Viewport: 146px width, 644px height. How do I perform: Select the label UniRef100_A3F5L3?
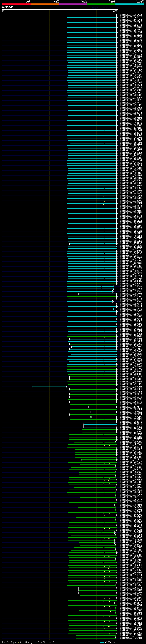point(131,349)
